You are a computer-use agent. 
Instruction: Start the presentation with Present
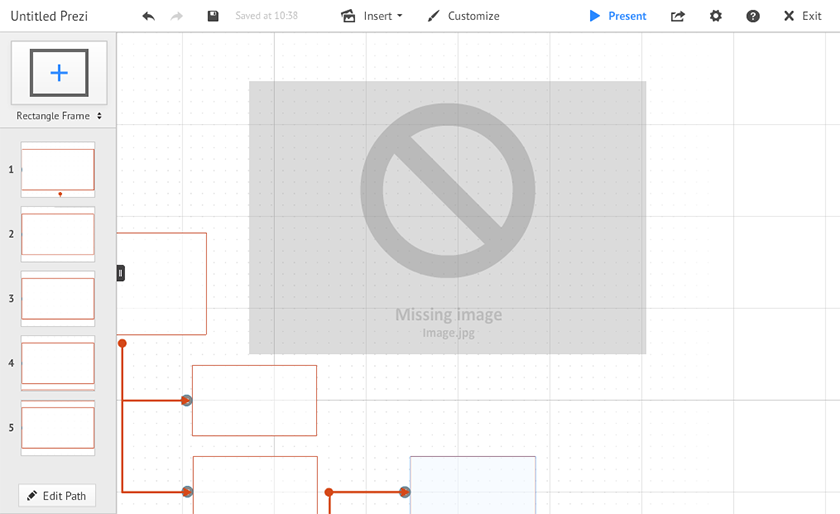click(x=618, y=16)
